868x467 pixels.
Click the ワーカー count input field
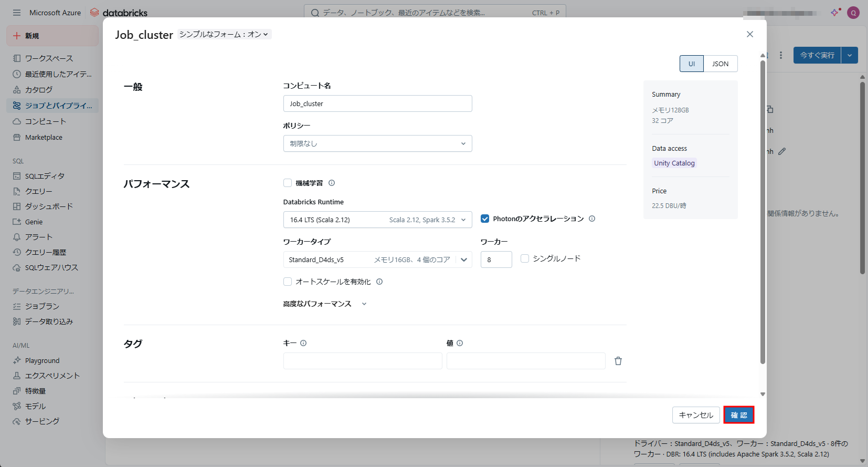496,260
